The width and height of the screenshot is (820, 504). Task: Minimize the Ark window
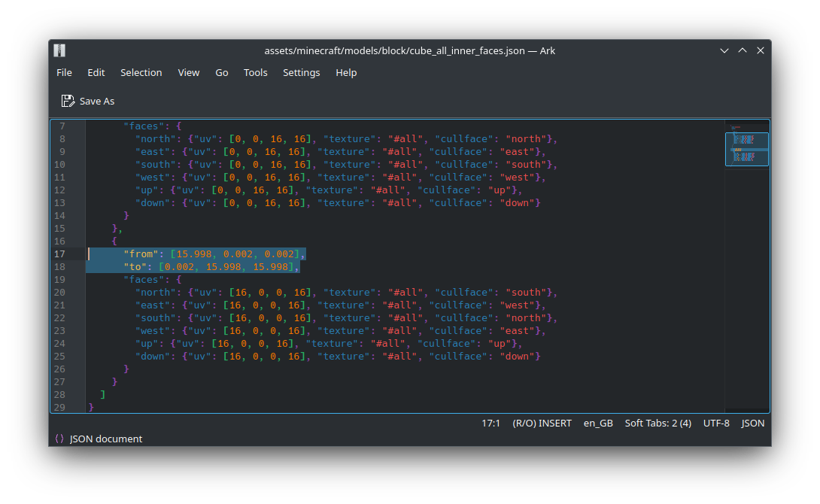click(724, 50)
